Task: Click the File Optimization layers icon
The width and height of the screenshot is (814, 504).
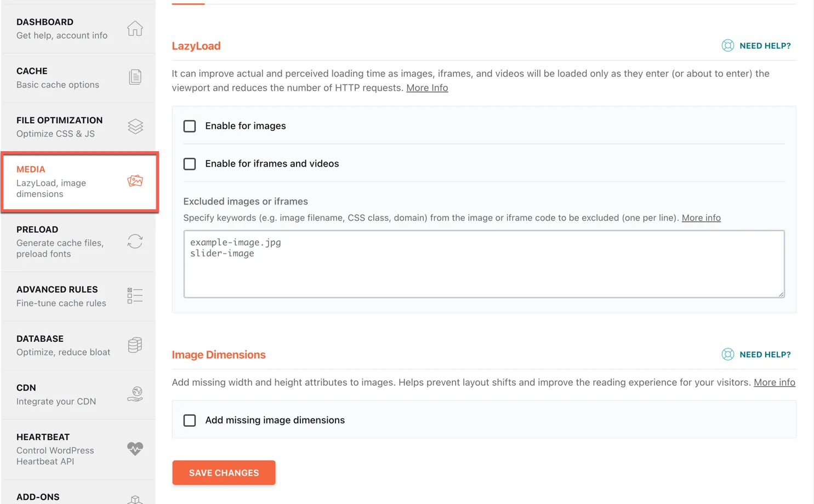Action: [x=135, y=126]
